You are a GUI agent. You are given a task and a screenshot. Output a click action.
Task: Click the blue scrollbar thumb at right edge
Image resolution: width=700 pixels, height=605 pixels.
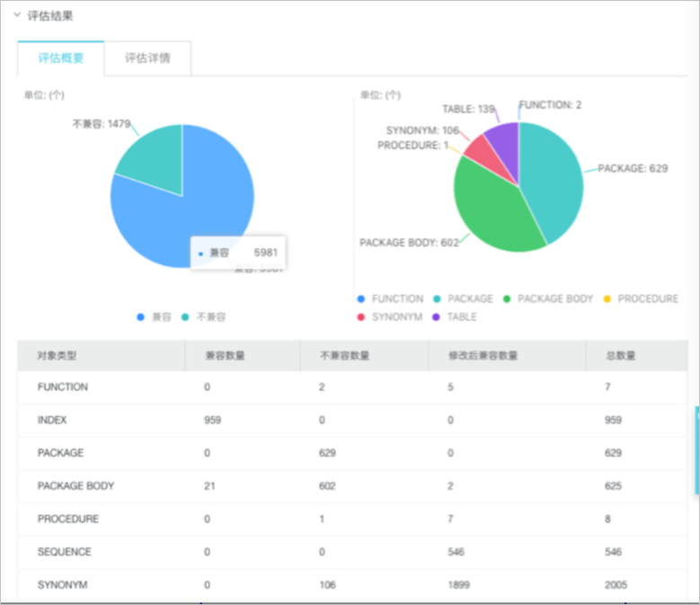click(697, 450)
